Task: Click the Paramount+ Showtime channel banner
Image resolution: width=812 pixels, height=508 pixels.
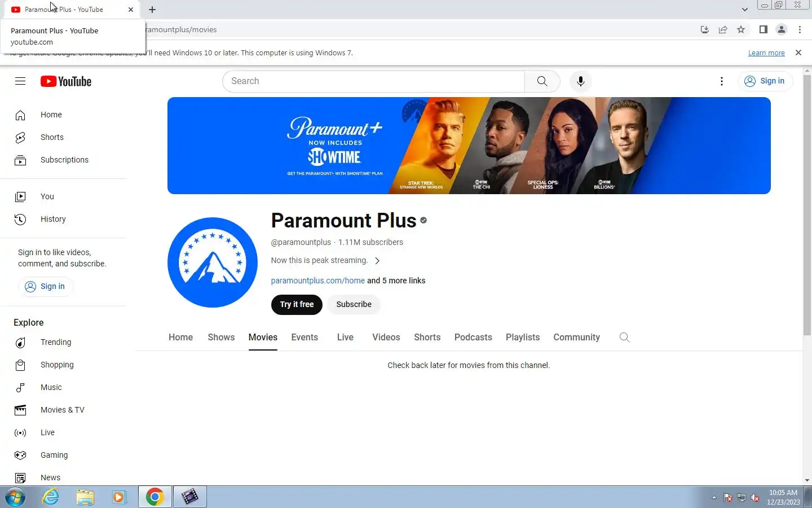Action: [469, 146]
